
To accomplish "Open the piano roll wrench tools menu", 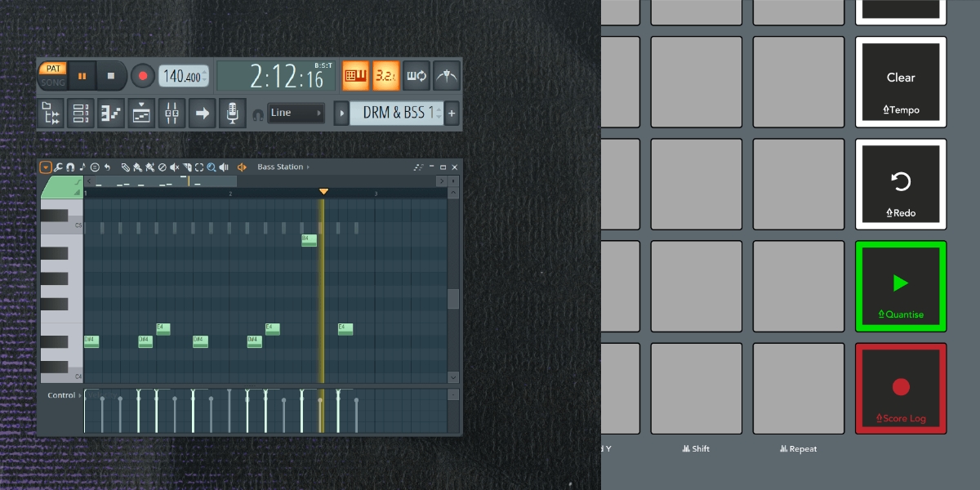I will point(59,167).
